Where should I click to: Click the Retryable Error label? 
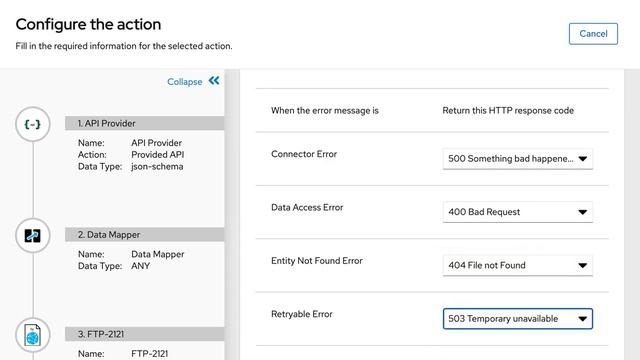(302, 314)
